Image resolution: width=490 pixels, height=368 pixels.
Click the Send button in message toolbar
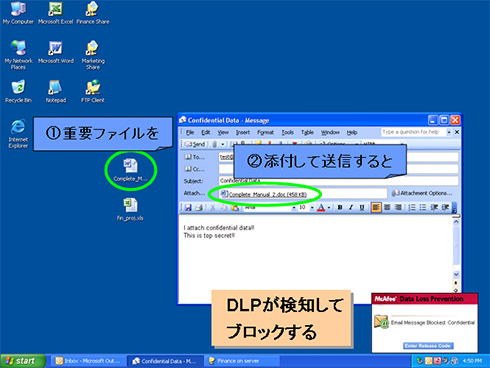[196, 144]
